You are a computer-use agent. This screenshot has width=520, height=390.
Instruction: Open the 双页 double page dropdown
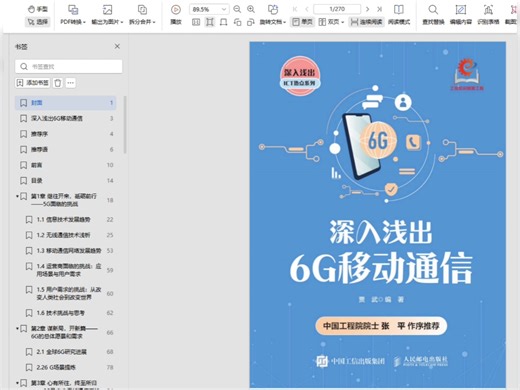(x=331, y=22)
